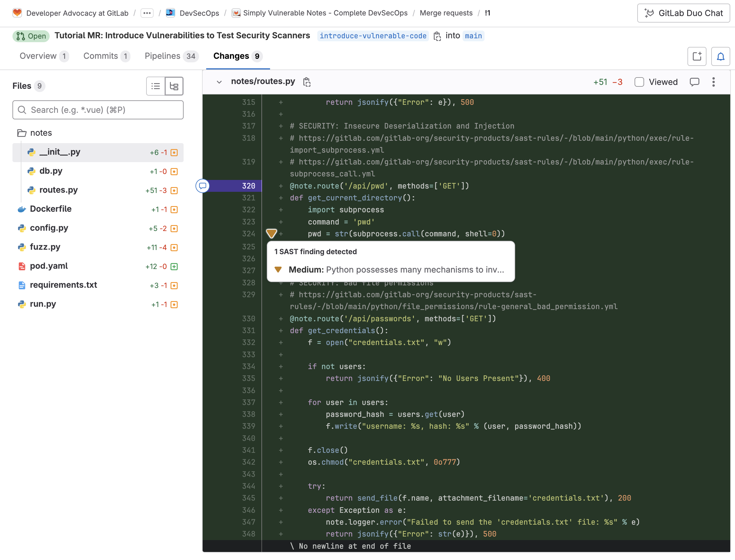Go to DevSecOps breadcrumb group

(x=199, y=13)
